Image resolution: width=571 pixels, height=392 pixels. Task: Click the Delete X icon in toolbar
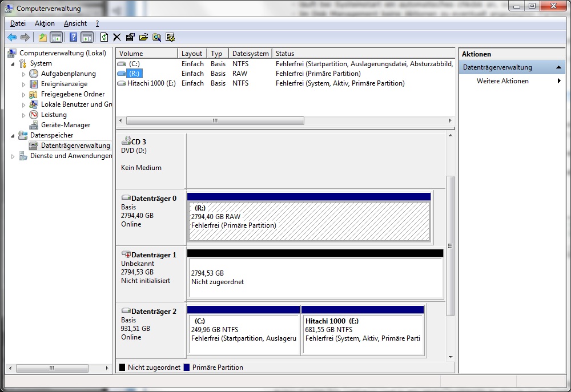tap(117, 37)
